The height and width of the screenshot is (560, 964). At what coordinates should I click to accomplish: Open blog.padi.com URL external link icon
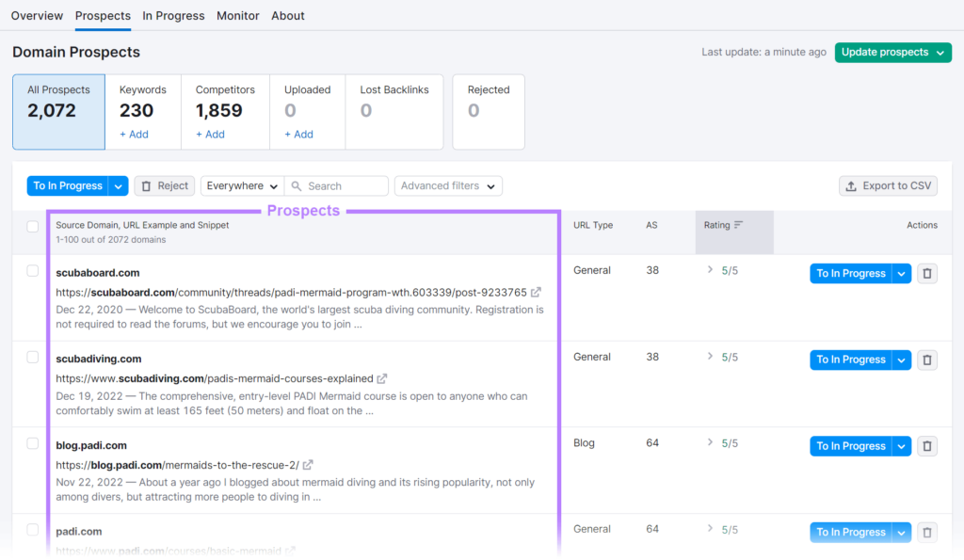click(x=308, y=465)
